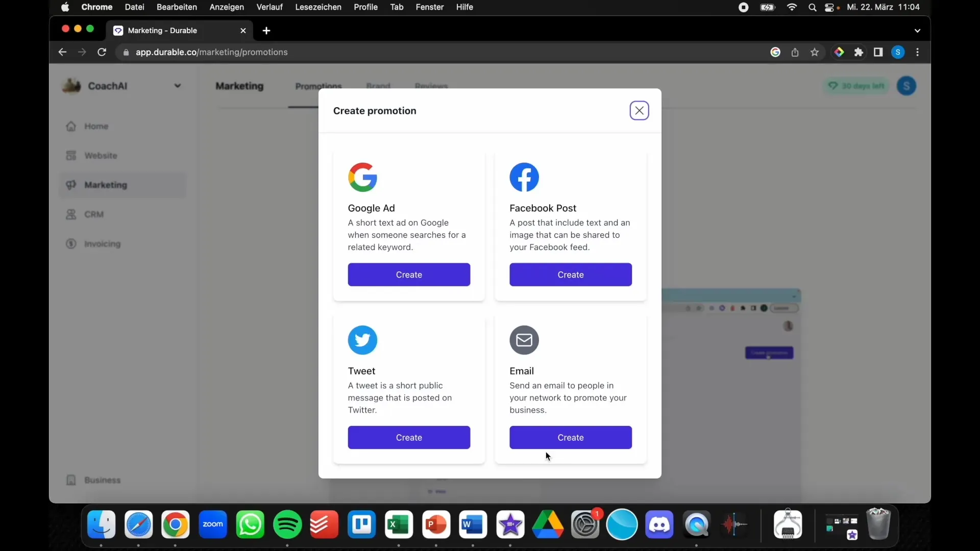The width and height of the screenshot is (980, 551).
Task: Open Spotify from the dock
Action: click(x=287, y=524)
